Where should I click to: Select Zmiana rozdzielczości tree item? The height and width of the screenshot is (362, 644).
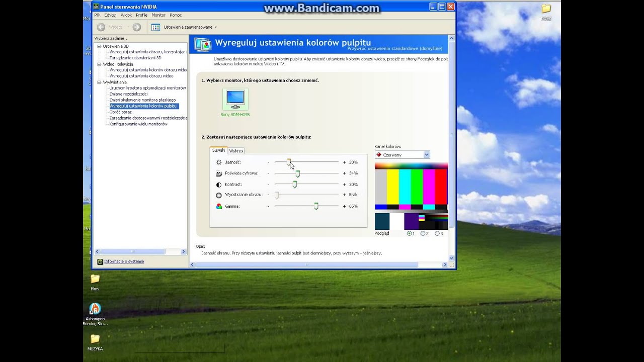point(128,94)
